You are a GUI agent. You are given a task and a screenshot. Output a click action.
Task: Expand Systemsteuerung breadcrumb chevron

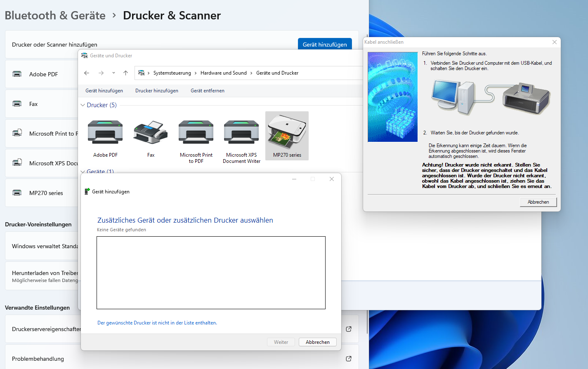[x=196, y=73]
